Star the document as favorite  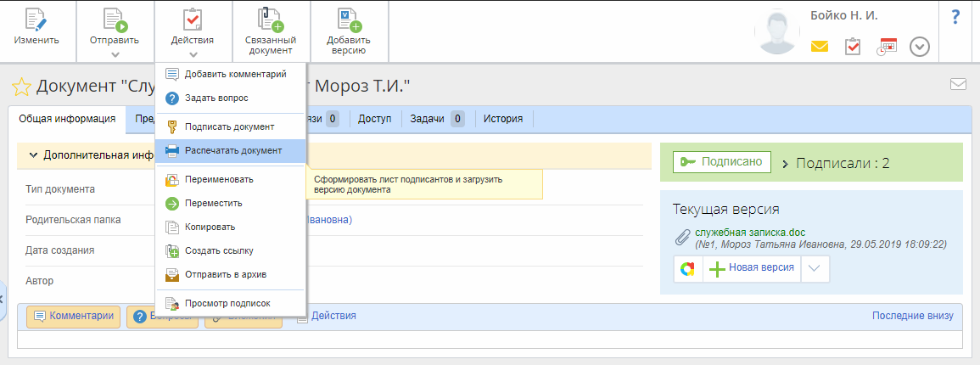click(x=21, y=87)
